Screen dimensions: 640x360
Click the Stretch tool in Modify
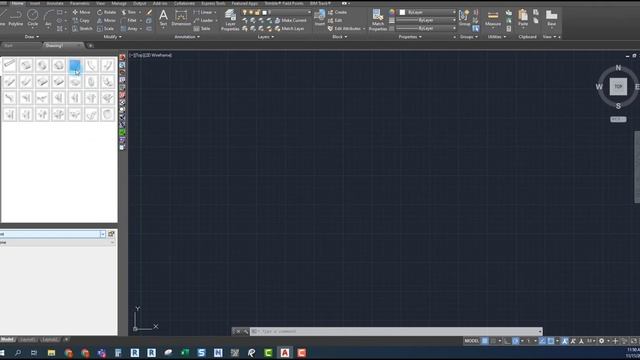(x=82, y=29)
